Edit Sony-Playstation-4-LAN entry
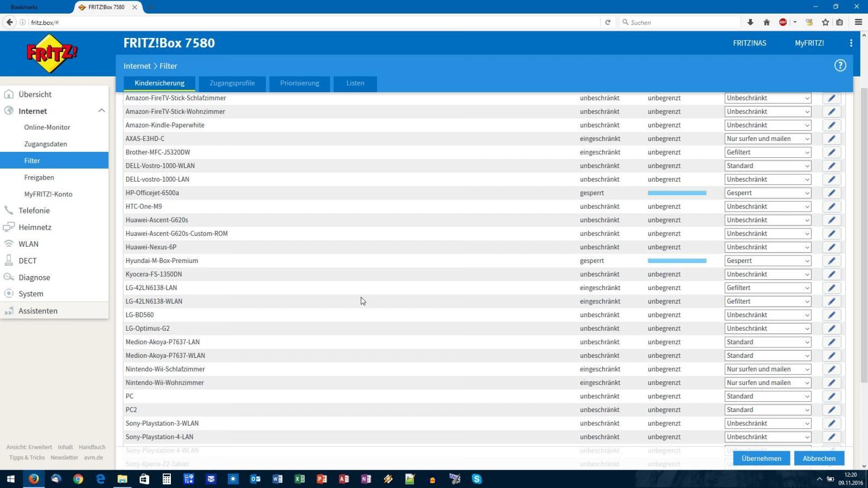This screenshot has width=868, height=488. 831,437
